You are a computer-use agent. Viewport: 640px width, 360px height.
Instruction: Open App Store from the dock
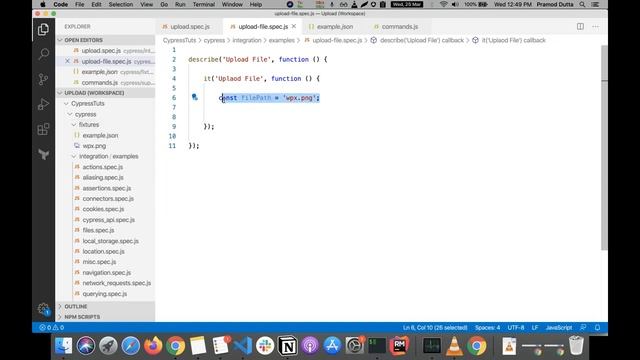(332, 346)
